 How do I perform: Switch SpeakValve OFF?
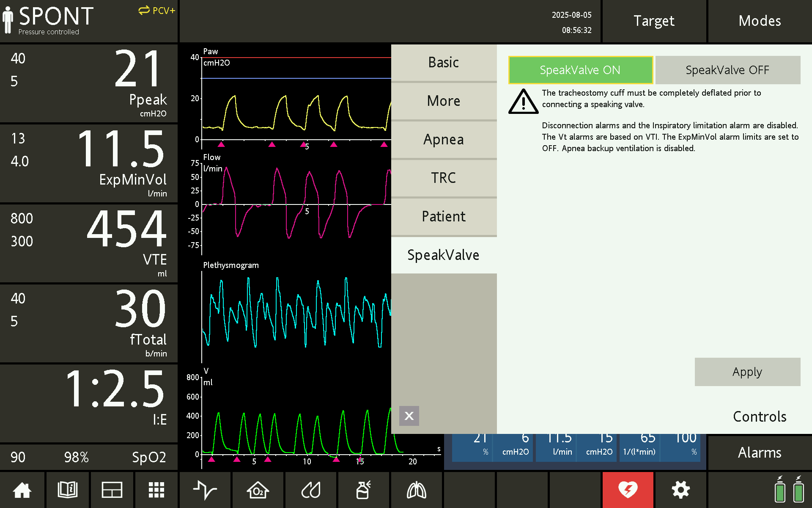tap(727, 70)
